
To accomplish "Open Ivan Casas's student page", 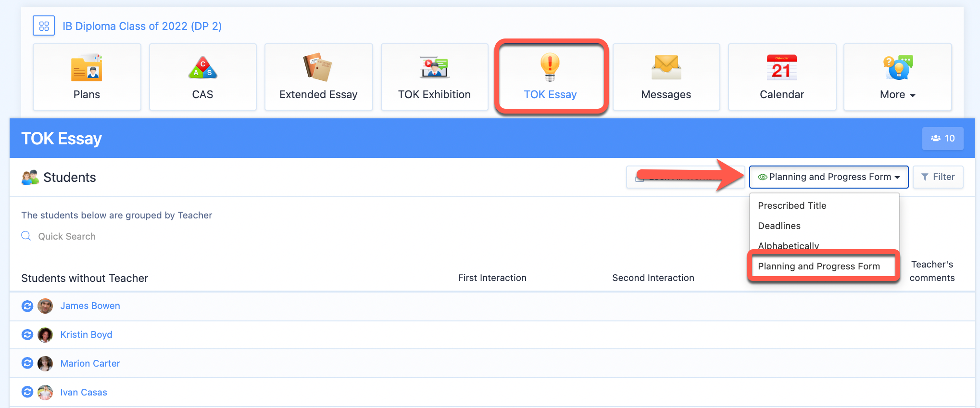I will pos(84,392).
